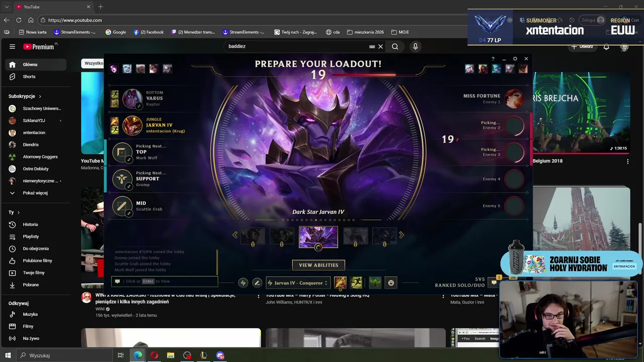This screenshot has width=644, height=362.
Task: Click the swap icon on the SUPPORT slot
Action: (x=129, y=187)
